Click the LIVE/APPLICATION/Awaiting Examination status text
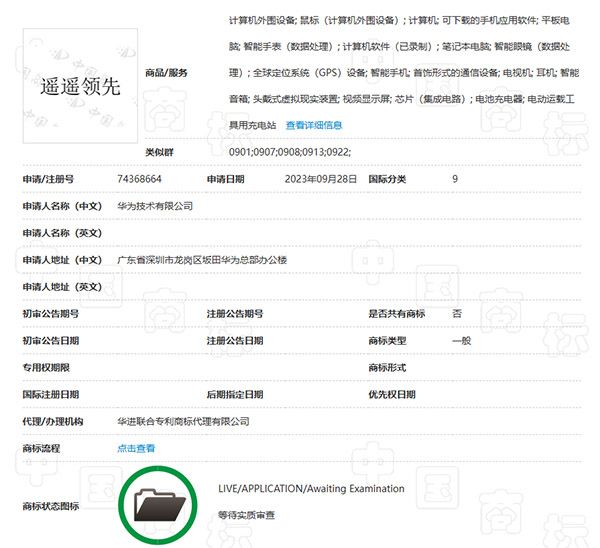Viewport: 600px width, 548px height. pyautogui.click(x=311, y=489)
